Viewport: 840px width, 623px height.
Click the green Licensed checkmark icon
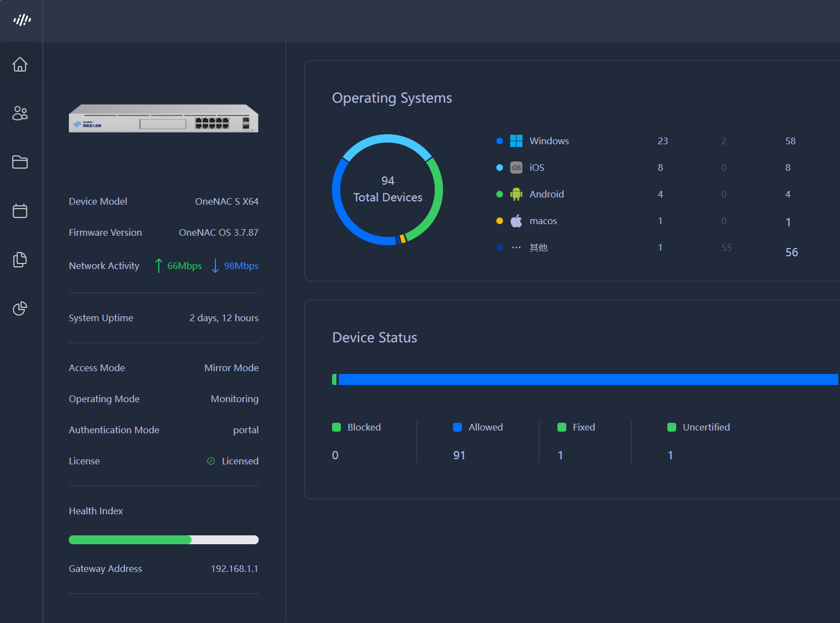coord(211,461)
